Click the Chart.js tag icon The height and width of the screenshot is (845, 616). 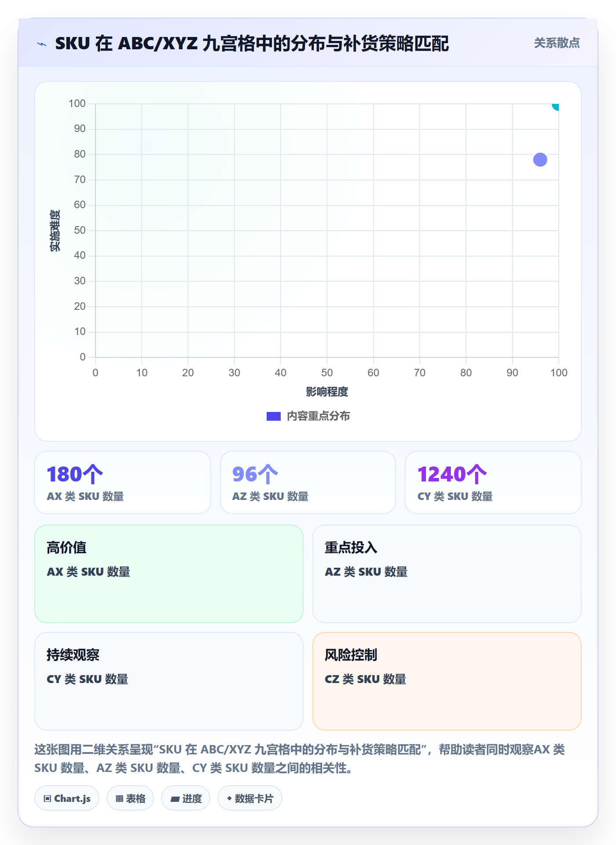[x=48, y=799]
